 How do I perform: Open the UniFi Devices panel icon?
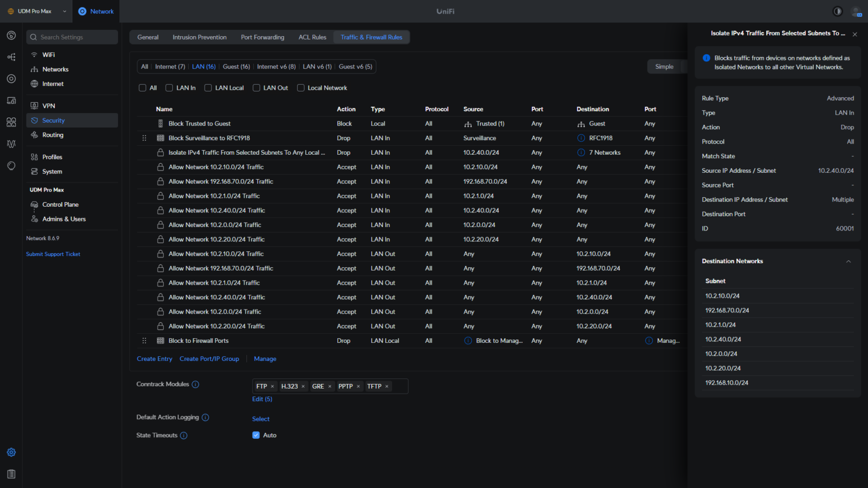[x=11, y=100]
